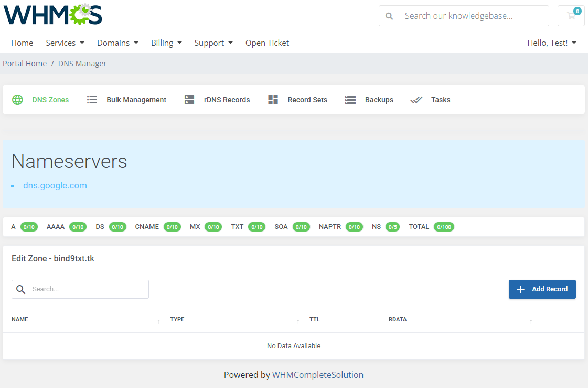This screenshot has width=588, height=388.
Task: Click the Tasks double-check icon
Action: 416,100
